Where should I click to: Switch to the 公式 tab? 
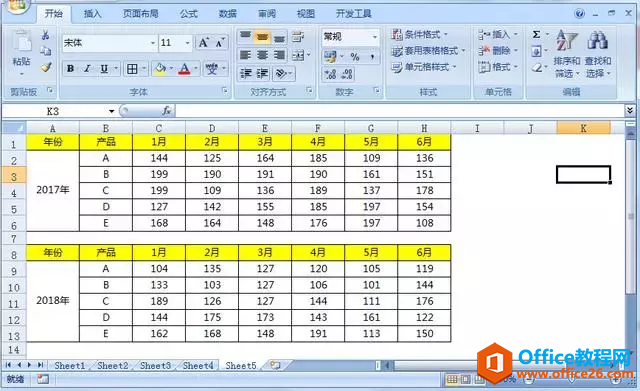pyautogui.click(x=189, y=14)
